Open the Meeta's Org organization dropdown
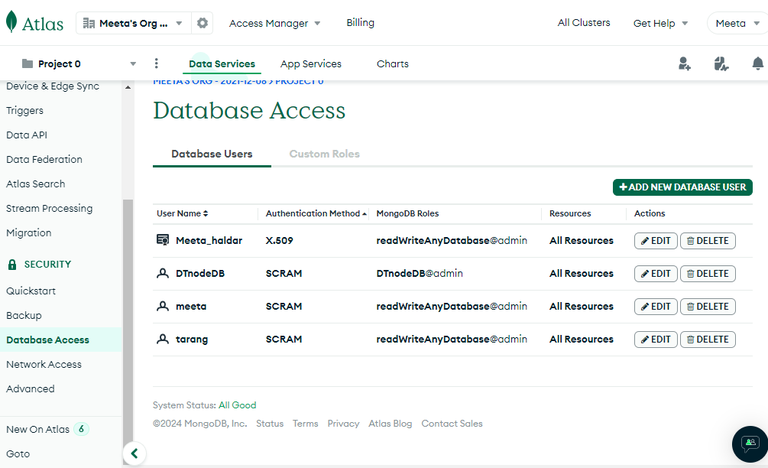Viewport: 768px width, 468px height. pos(133,23)
